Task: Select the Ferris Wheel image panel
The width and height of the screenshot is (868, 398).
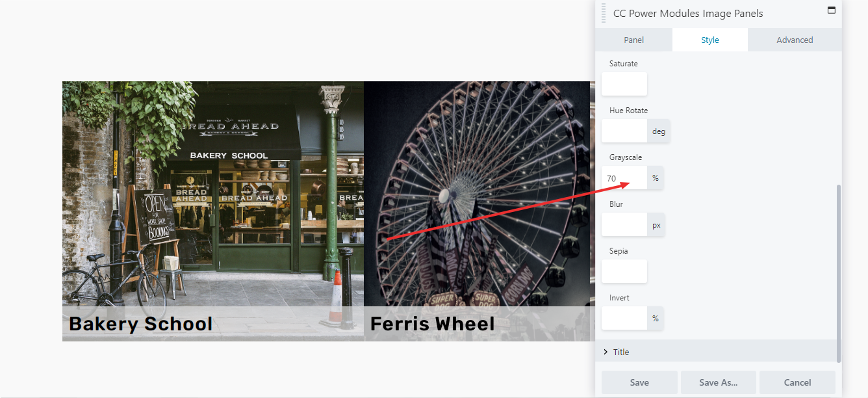Action: (x=477, y=211)
